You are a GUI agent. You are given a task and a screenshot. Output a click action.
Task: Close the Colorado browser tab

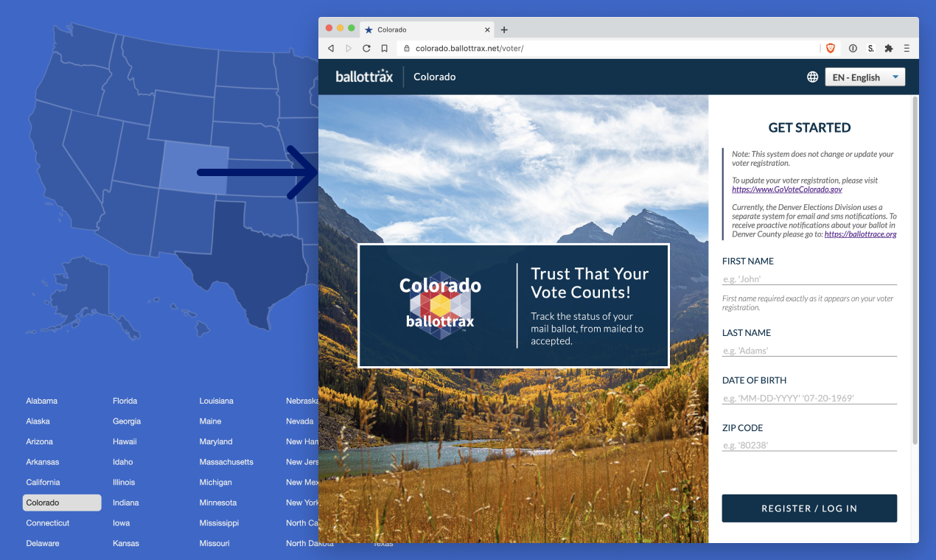(x=487, y=30)
